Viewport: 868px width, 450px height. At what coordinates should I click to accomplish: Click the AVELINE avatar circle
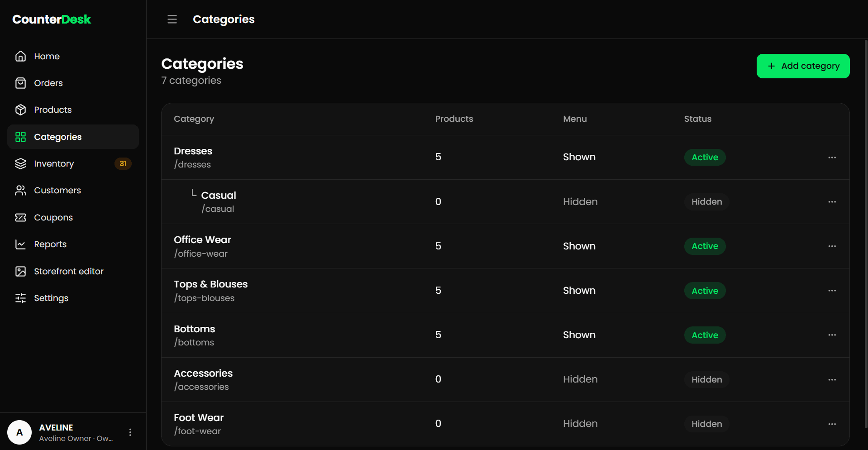coord(19,432)
